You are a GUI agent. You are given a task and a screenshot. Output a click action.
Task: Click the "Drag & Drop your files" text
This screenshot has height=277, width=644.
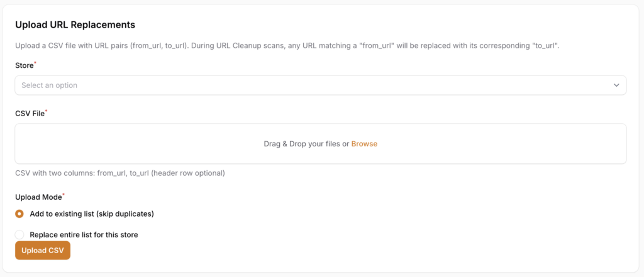(306, 144)
